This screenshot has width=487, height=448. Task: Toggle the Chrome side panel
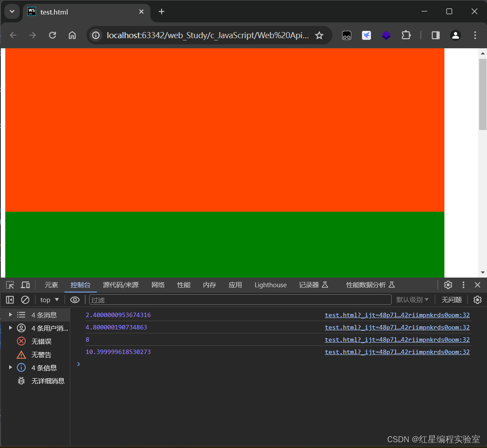435,35
